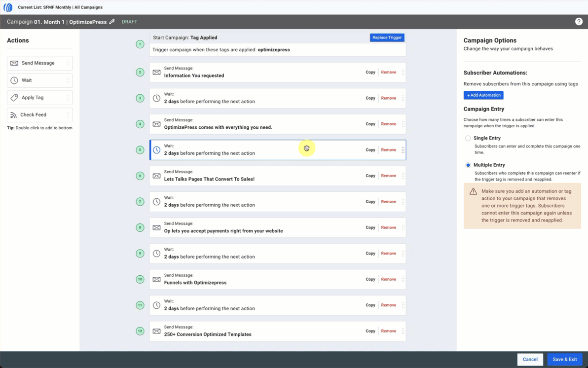
Task: Click Save & Exit
Action: click(565, 360)
